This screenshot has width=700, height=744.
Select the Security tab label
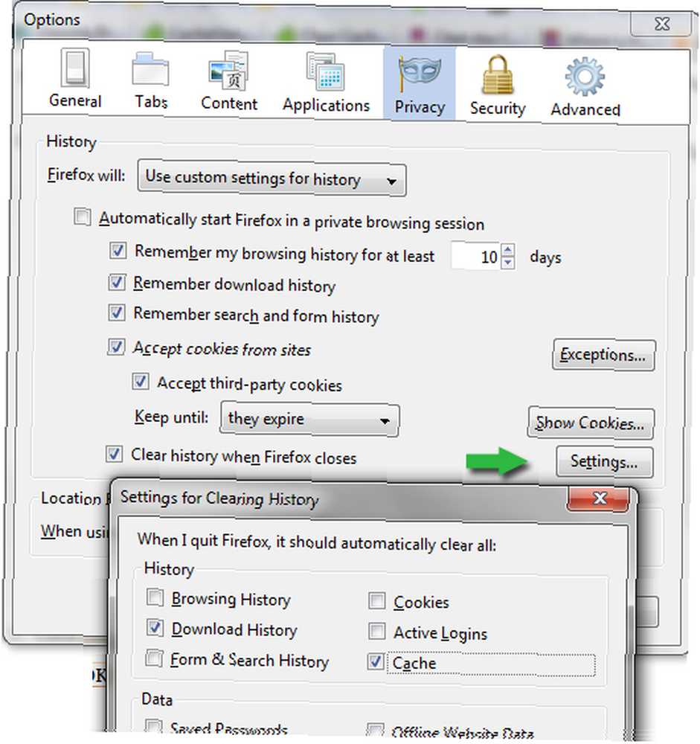(x=498, y=108)
